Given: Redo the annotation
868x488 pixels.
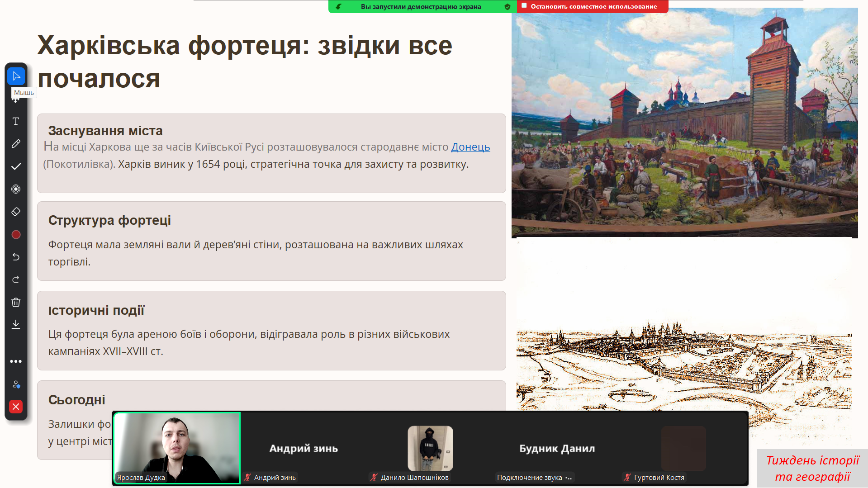Looking at the screenshot, I should click(16, 280).
